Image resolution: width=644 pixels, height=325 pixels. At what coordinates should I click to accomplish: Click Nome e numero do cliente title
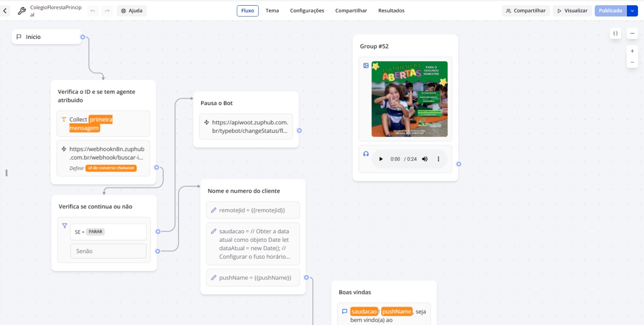[x=244, y=191]
